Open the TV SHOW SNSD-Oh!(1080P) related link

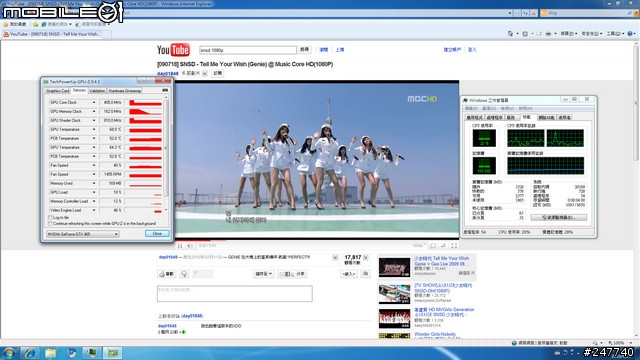[x=443, y=288]
